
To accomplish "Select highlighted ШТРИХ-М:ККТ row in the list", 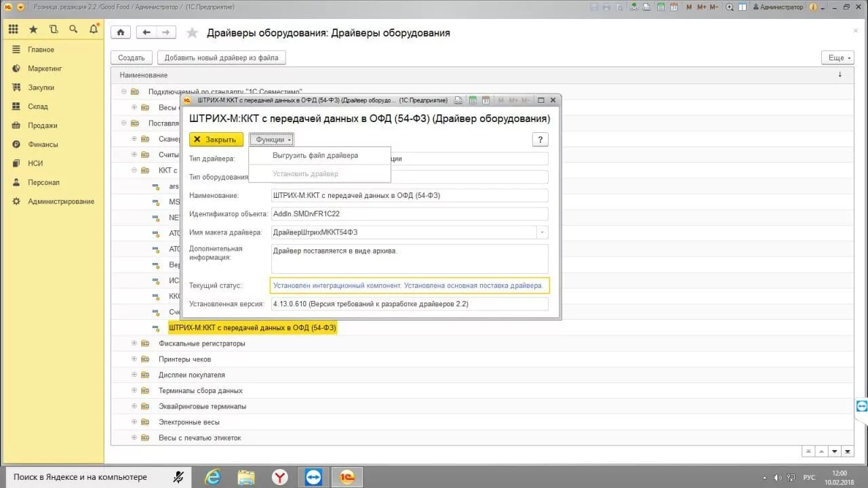I will (x=252, y=328).
